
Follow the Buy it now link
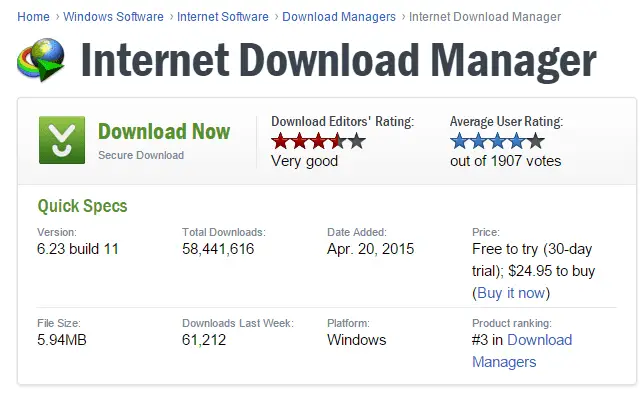pyautogui.click(x=511, y=293)
